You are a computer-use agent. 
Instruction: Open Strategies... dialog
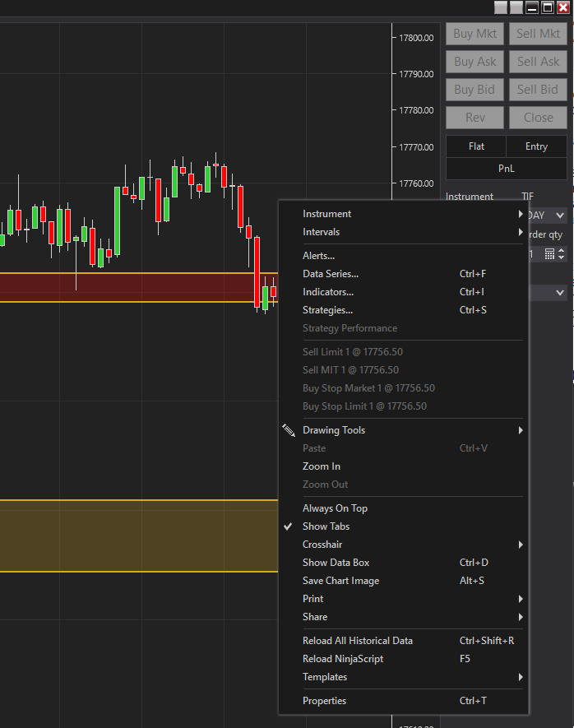coord(403,310)
